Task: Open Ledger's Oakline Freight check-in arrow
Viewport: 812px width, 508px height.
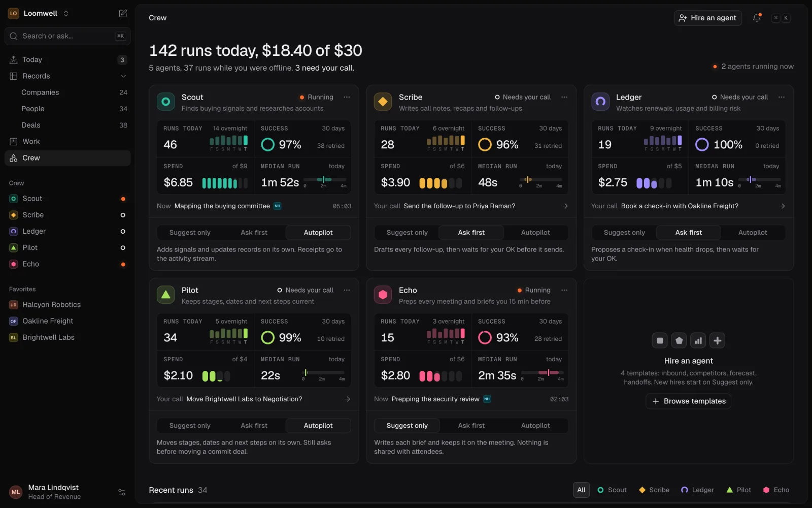Action: (782, 206)
